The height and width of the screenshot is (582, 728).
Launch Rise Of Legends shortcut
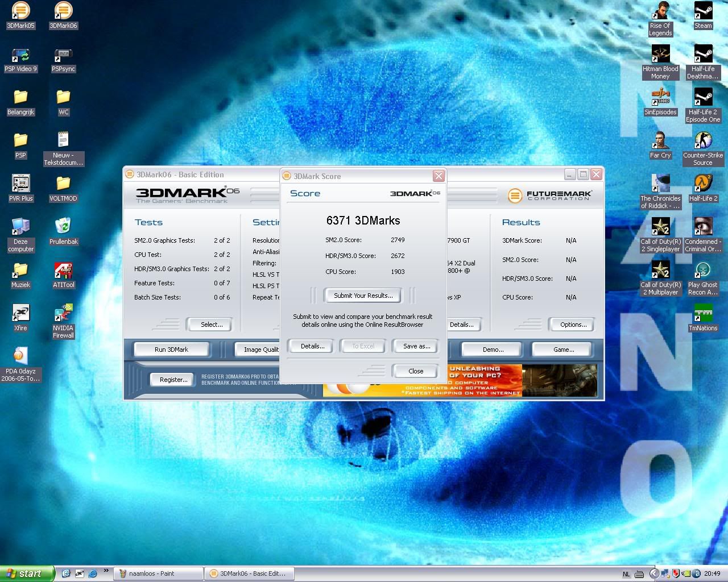click(x=660, y=19)
